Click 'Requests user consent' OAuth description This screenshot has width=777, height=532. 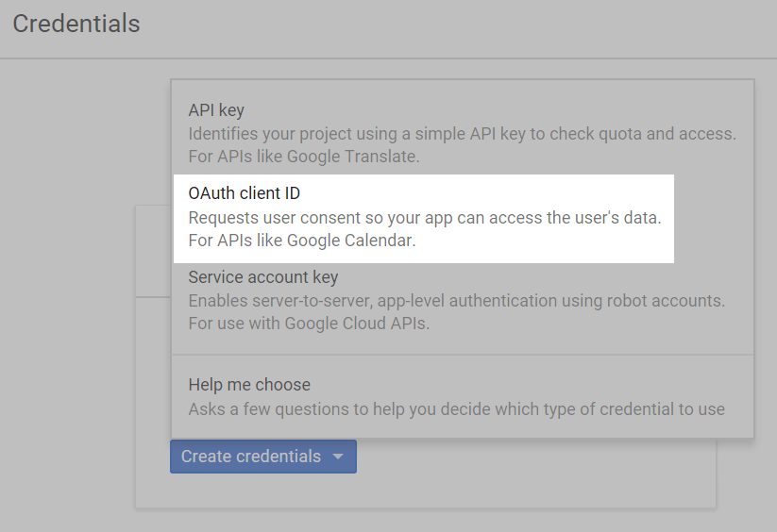(x=425, y=218)
